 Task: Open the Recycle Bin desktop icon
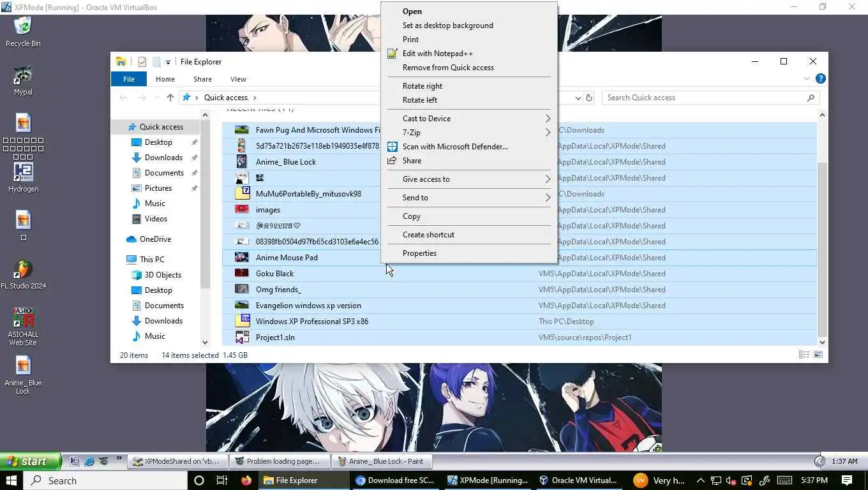[x=23, y=32]
